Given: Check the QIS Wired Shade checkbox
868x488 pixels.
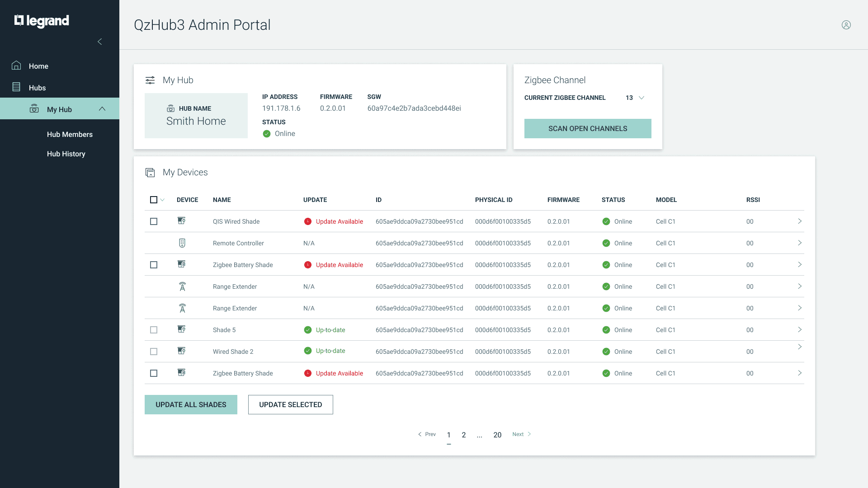Looking at the screenshot, I should (x=154, y=221).
